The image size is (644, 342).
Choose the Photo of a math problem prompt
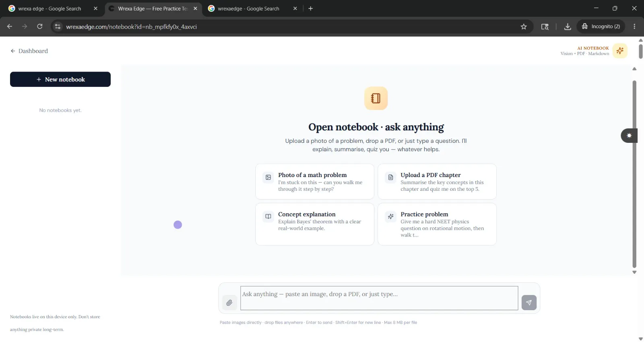pyautogui.click(x=315, y=181)
